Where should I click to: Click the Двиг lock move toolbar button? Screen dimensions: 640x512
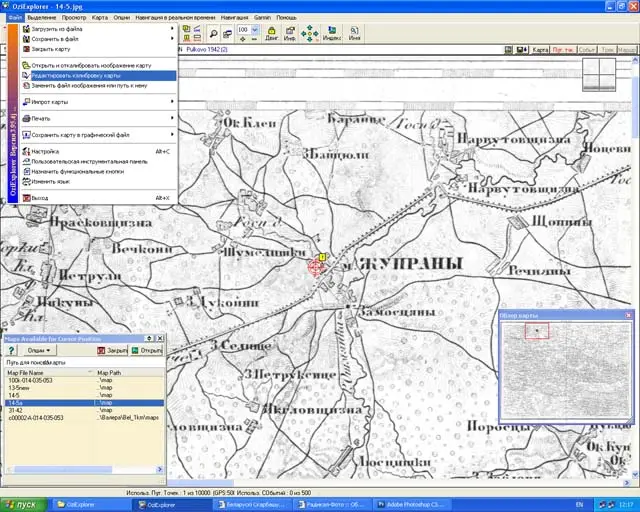[271, 33]
